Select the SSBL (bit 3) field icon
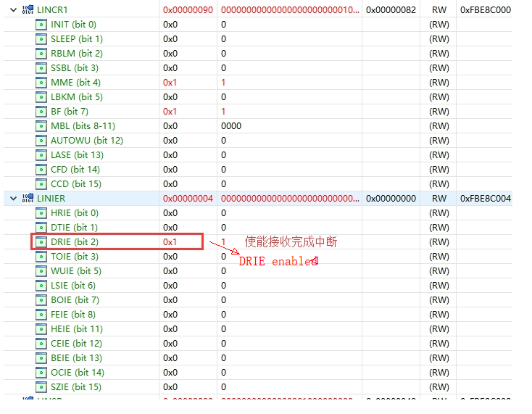532x414 pixels. click(41, 68)
